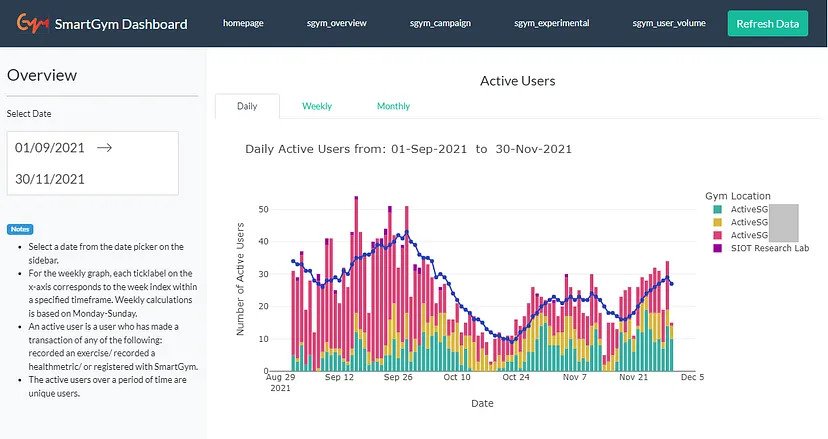Image resolution: width=828 pixels, height=439 pixels.
Task: Select the Daily tab
Action: [246, 106]
